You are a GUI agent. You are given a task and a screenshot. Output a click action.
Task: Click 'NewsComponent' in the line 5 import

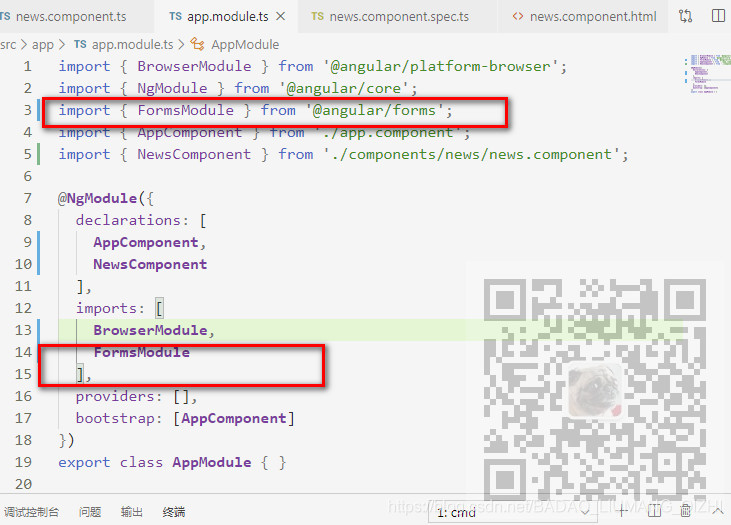(x=194, y=154)
